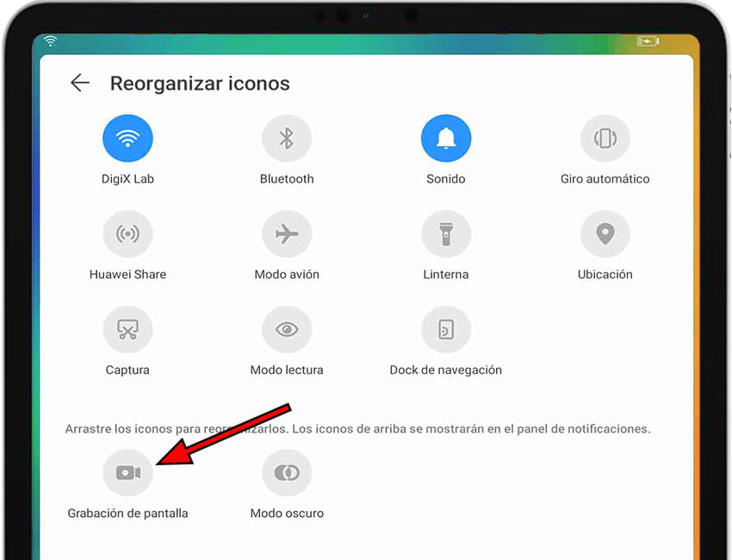Screen dimensions: 732x560
Task: Click the "Dock de navegación" label
Action: point(446,370)
